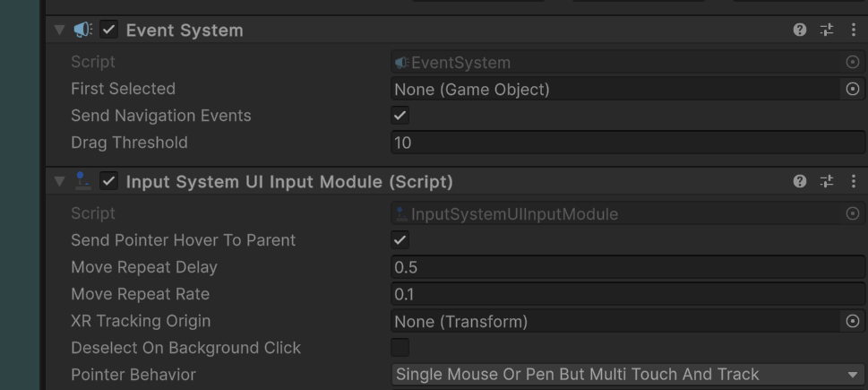The image size is (868, 390).
Task: Enable Deselect On Background Click
Action: click(400, 348)
